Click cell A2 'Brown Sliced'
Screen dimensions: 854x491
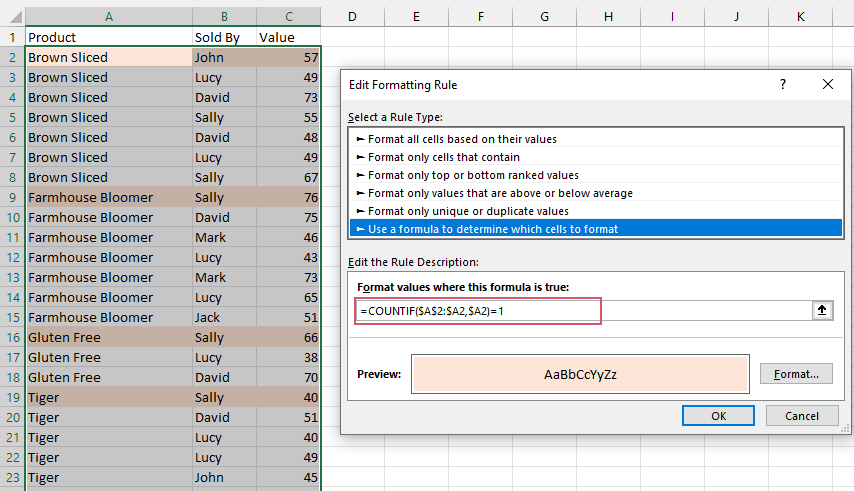click(108, 57)
